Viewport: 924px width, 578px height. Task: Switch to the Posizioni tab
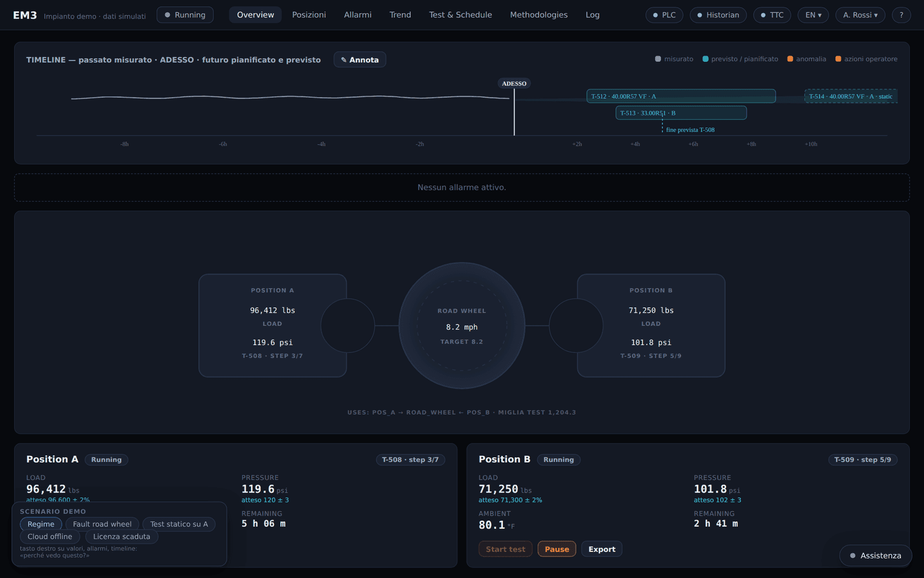click(309, 15)
